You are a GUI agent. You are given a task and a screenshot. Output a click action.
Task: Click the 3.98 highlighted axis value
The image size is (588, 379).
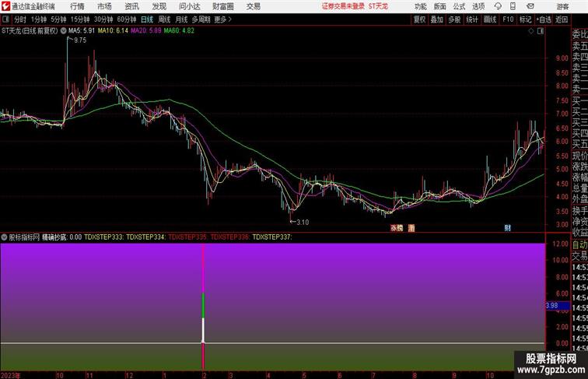557,306
